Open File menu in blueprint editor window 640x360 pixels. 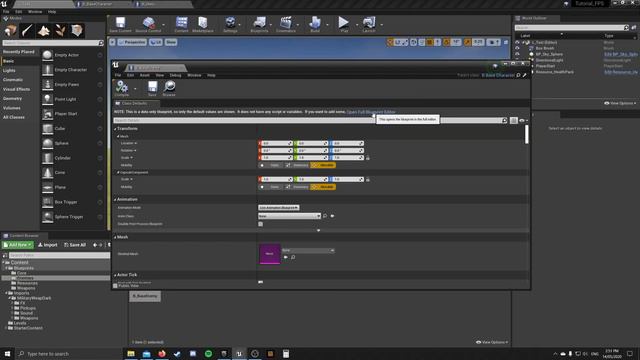[118, 75]
